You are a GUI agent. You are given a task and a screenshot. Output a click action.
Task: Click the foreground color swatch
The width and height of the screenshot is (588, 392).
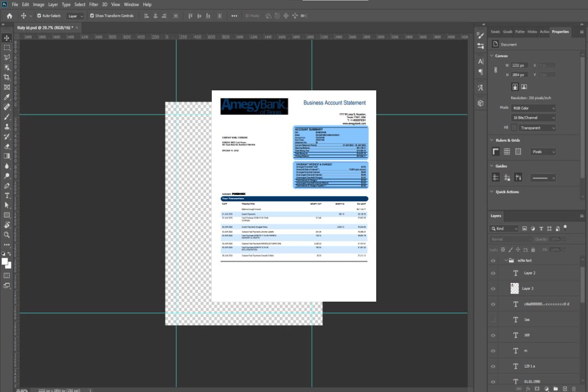(5, 262)
